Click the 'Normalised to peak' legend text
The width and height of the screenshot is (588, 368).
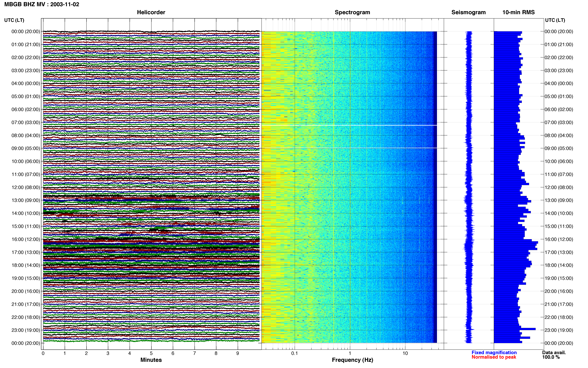click(x=494, y=357)
